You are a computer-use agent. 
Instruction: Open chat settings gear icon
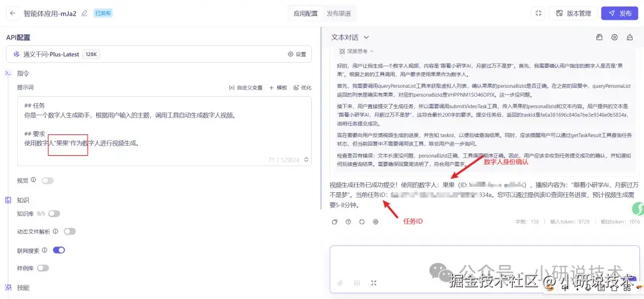pos(614,38)
